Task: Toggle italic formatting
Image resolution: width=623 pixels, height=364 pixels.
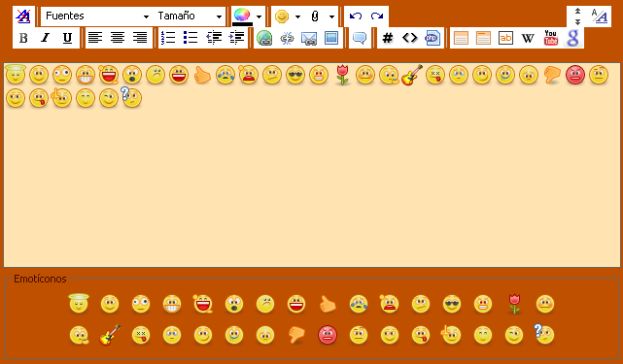Action: (46, 38)
